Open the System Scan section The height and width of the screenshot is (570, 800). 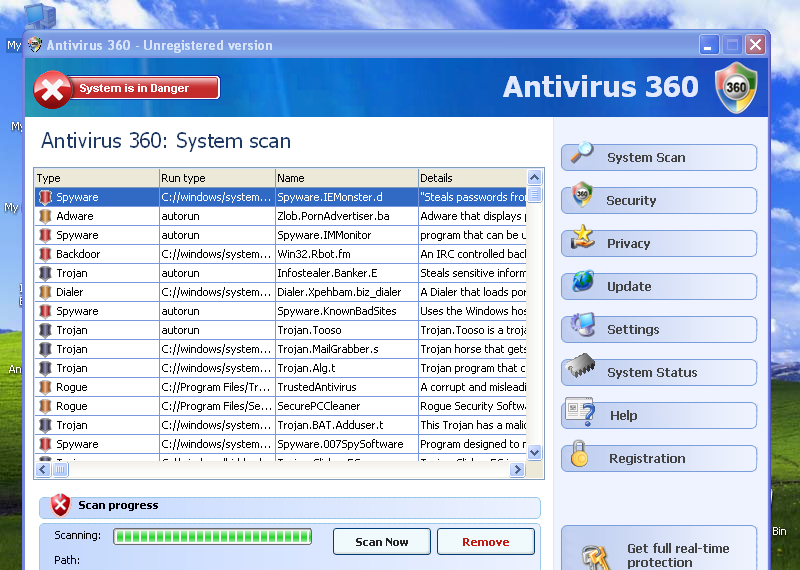tap(659, 157)
